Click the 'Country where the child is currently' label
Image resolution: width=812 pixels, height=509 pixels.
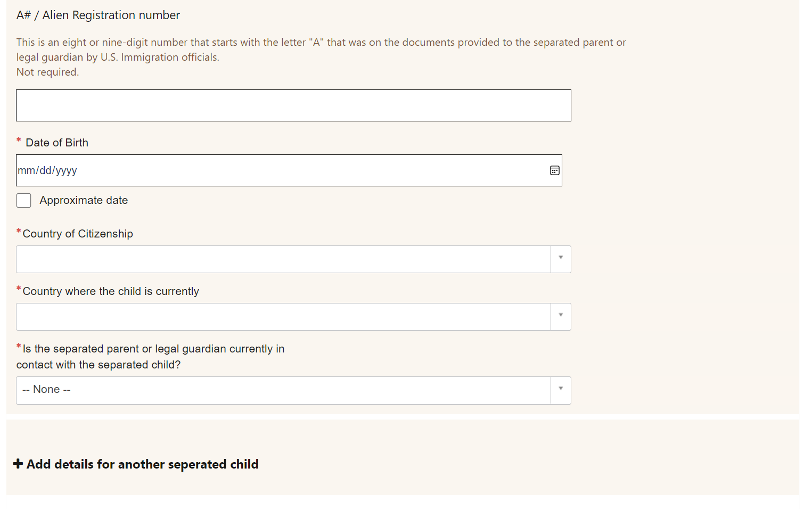(111, 291)
